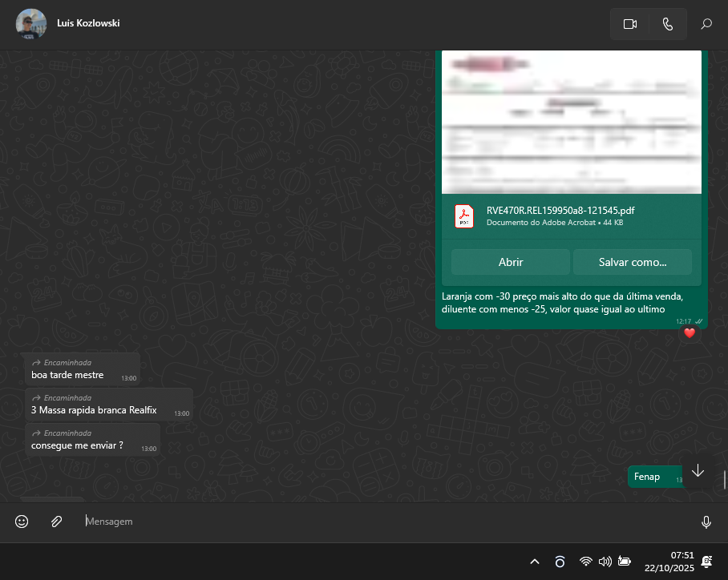This screenshot has width=728, height=580.
Task: Open the notifications bell in taskbar
Action: 707,562
